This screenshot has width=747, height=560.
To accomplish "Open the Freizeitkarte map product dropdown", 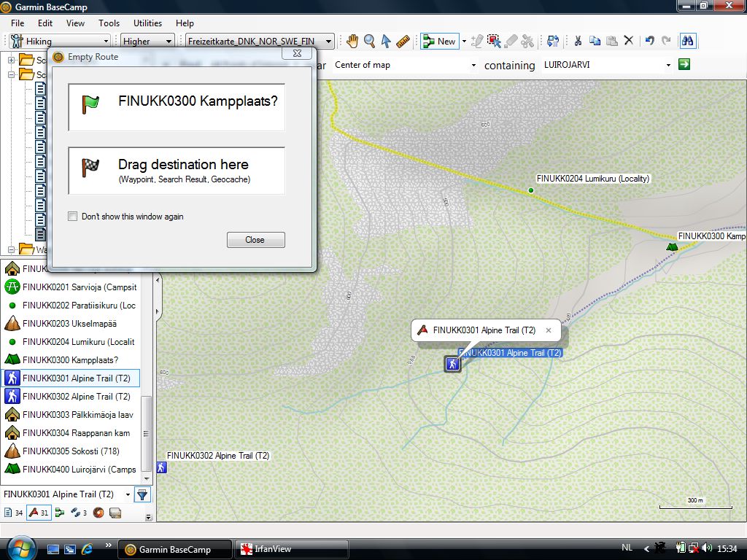I will coord(260,42).
